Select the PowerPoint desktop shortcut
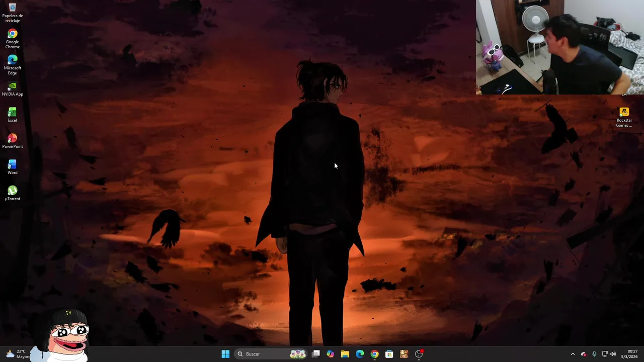Viewport: 644px width, 362px height. tap(13, 141)
